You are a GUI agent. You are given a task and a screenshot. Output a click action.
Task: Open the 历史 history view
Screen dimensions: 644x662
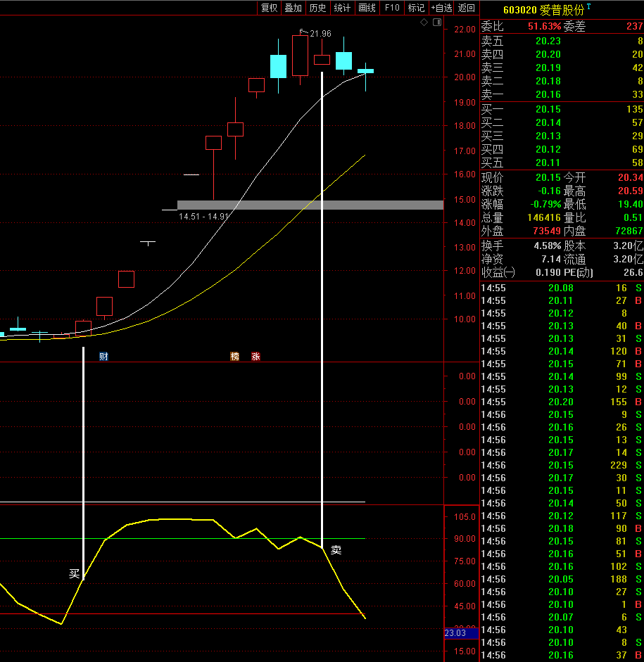(x=318, y=8)
